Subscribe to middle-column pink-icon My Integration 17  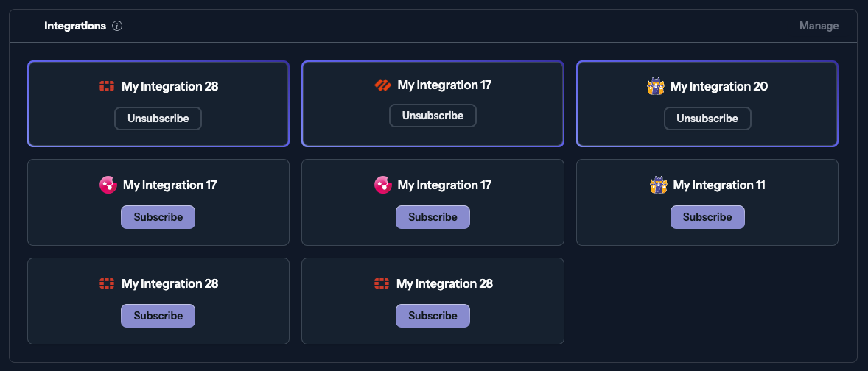(x=433, y=217)
